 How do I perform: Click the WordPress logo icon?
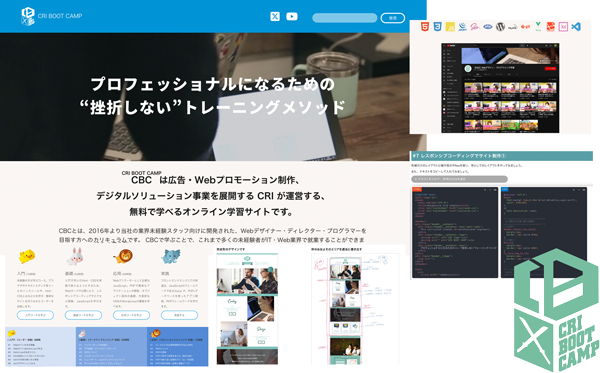pyautogui.click(x=500, y=27)
